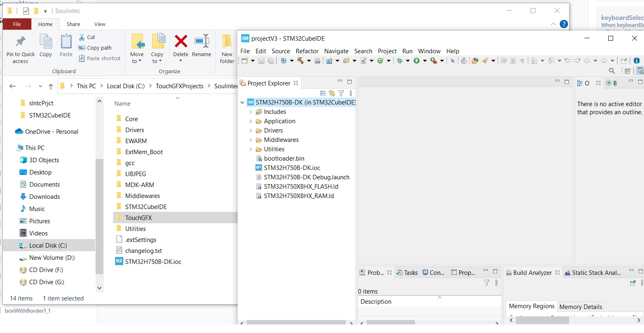Screen dimensions: 644x333
Task: Collapse the STM32H750B-DK project root
Action: pos(242,102)
